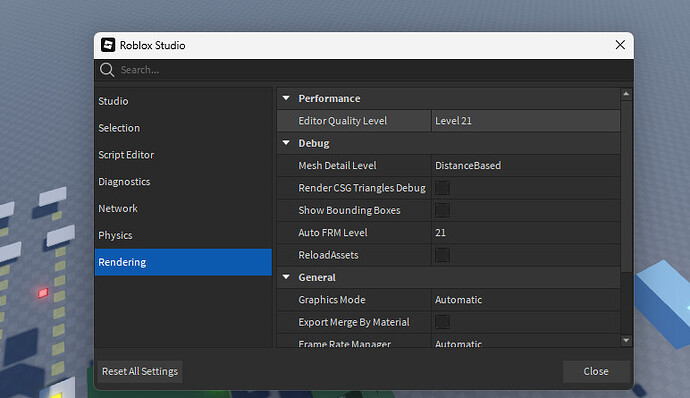Open the Graphics Mode dropdown
This screenshot has height=398, width=690.
tap(525, 300)
